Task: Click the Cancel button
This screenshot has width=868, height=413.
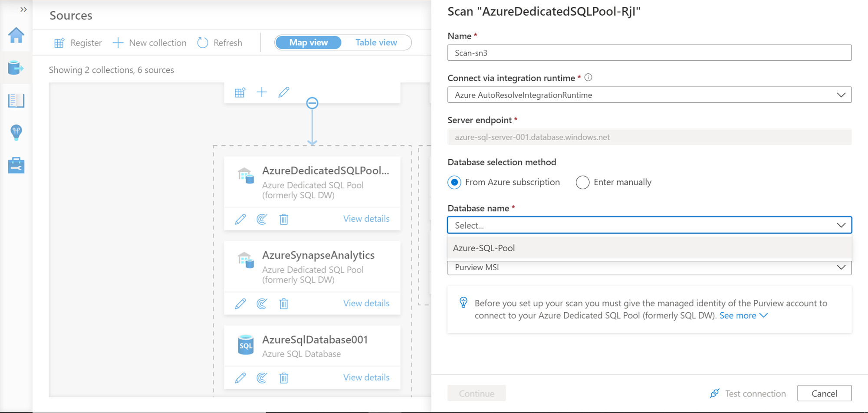Action: point(824,393)
